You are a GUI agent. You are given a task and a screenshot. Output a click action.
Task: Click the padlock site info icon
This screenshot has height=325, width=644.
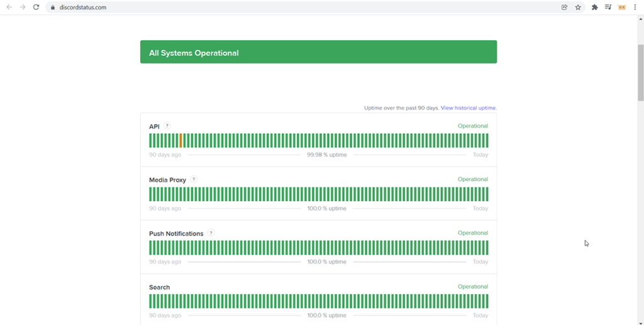[53, 8]
